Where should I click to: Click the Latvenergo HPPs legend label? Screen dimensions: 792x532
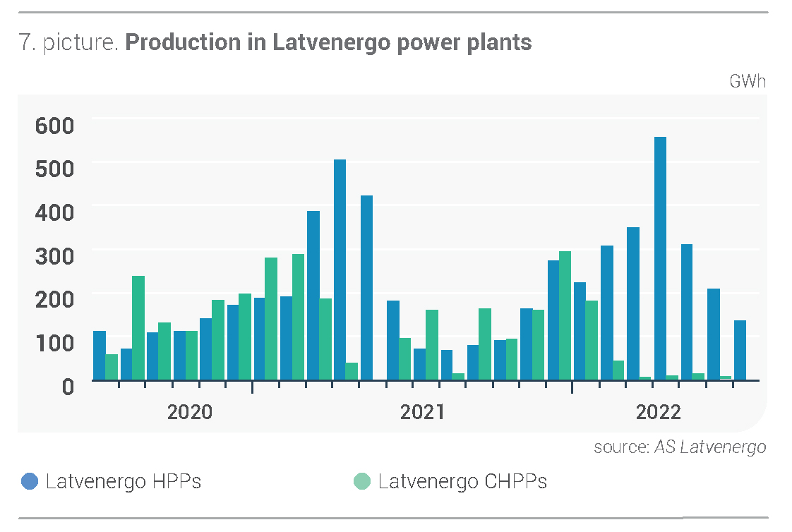(x=124, y=481)
